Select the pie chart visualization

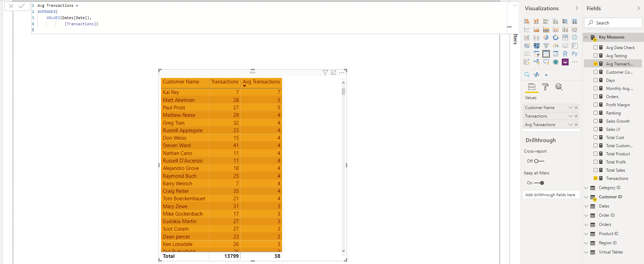tap(546, 37)
